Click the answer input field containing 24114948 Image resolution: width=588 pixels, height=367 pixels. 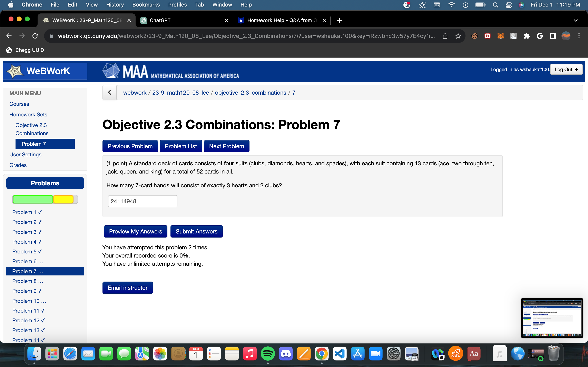143,201
